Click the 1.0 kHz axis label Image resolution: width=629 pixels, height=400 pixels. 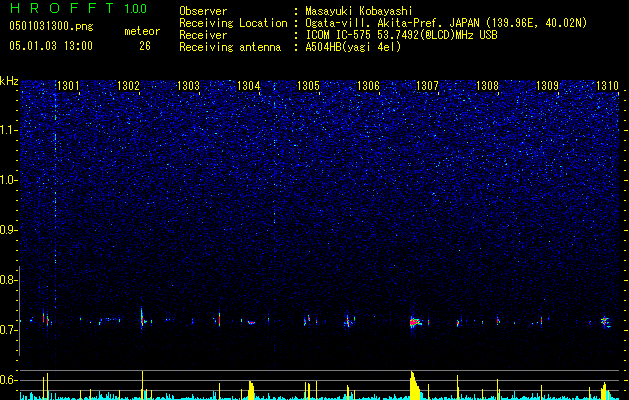coord(8,180)
